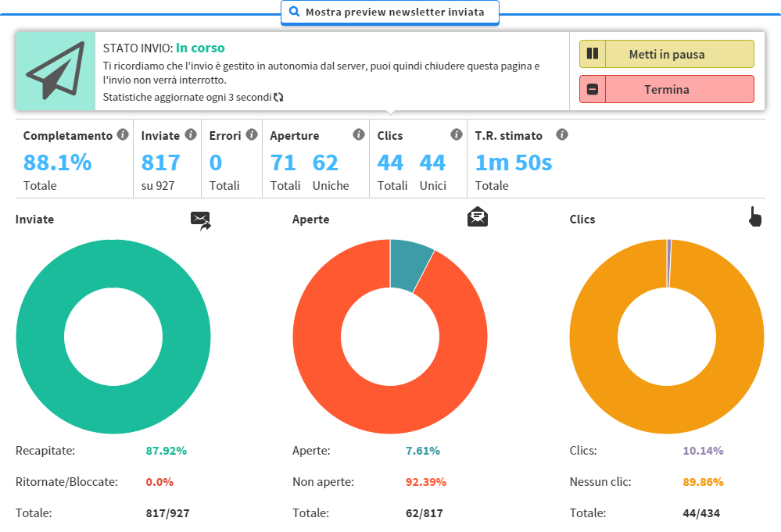
Task: Click the info icon for Aperture
Action: pos(359,134)
